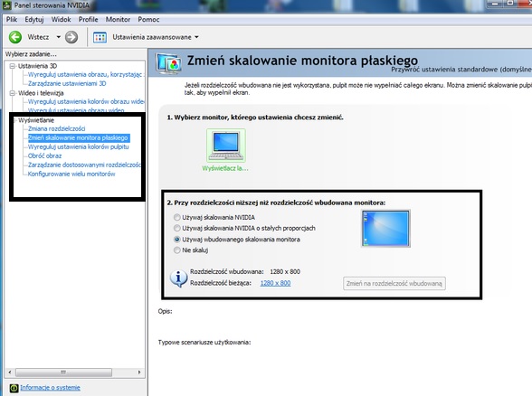Open Zarządzanie dostosowanymi rozdzielczościami item
Viewport: 532px width, 396px height.
[84, 165]
